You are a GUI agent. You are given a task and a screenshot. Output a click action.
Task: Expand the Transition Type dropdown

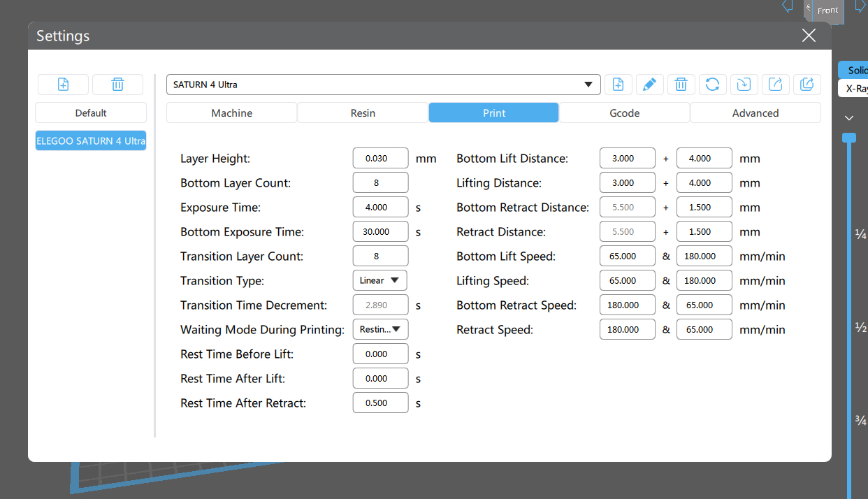(380, 280)
